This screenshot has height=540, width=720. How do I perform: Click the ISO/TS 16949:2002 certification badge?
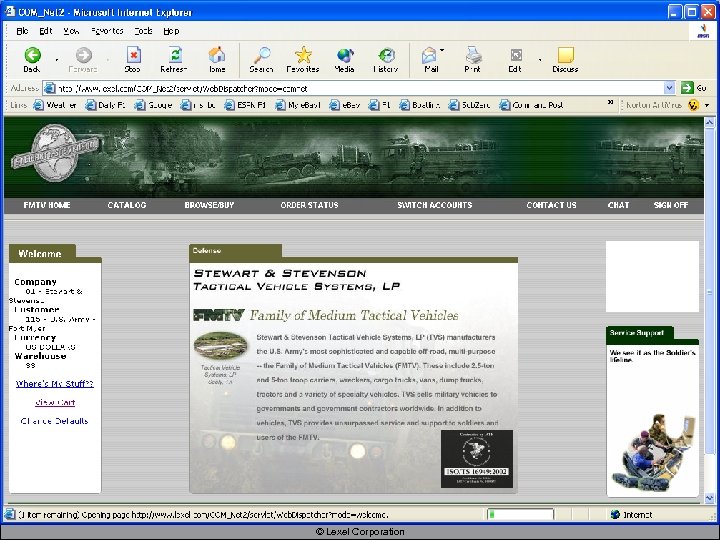click(477, 459)
